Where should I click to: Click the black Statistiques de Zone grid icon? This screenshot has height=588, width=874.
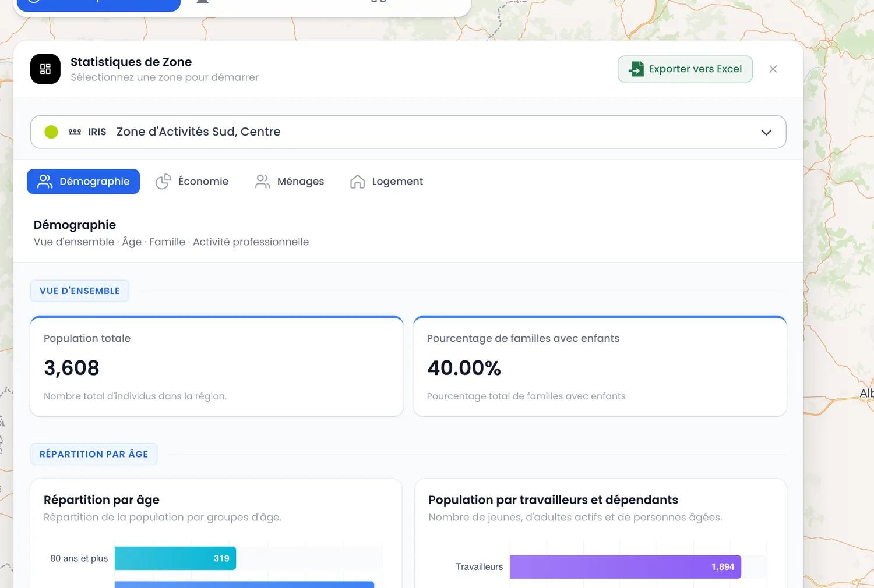tap(45, 69)
